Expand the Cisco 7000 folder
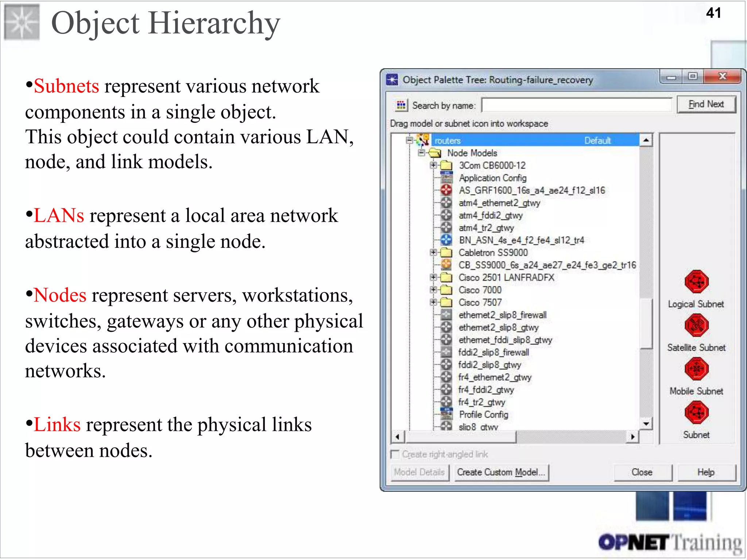This screenshot has height=560, width=747. (433, 289)
